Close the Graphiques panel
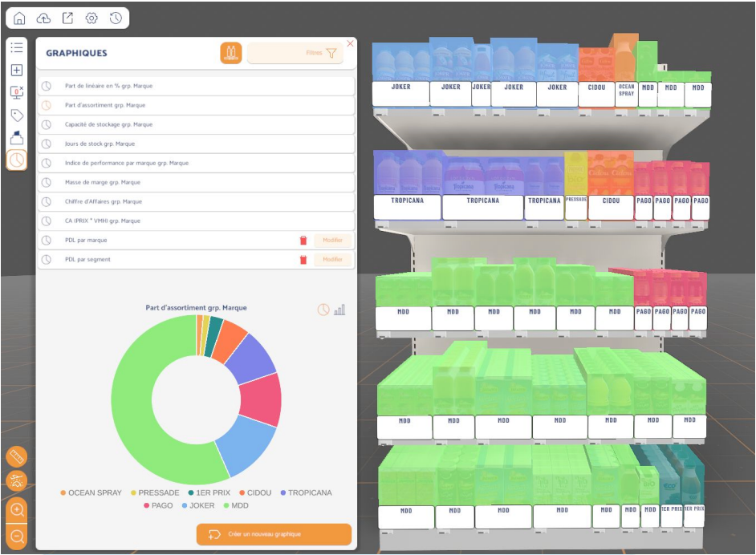The height and width of the screenshot is (555, 756). point(351,44)
